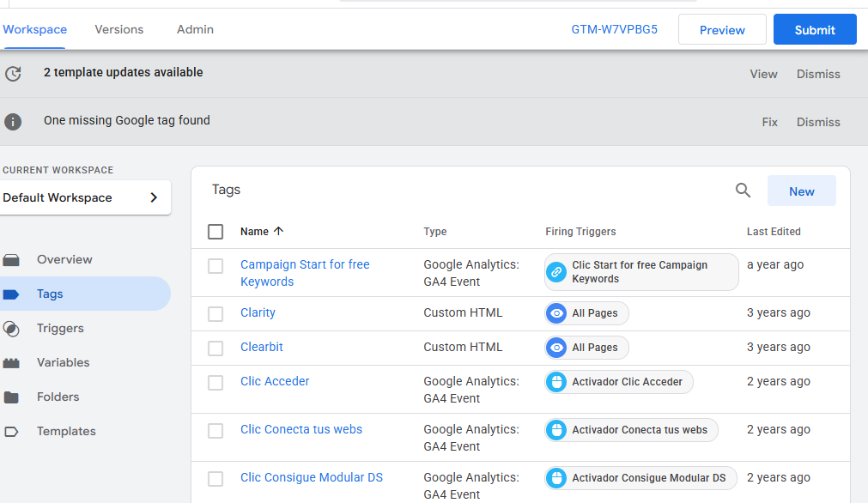Dismiss the template updates notification

818,74
